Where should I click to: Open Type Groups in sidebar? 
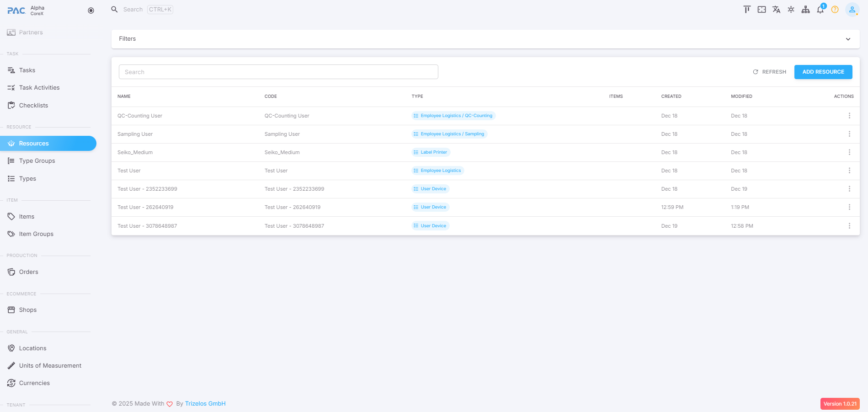37,161
